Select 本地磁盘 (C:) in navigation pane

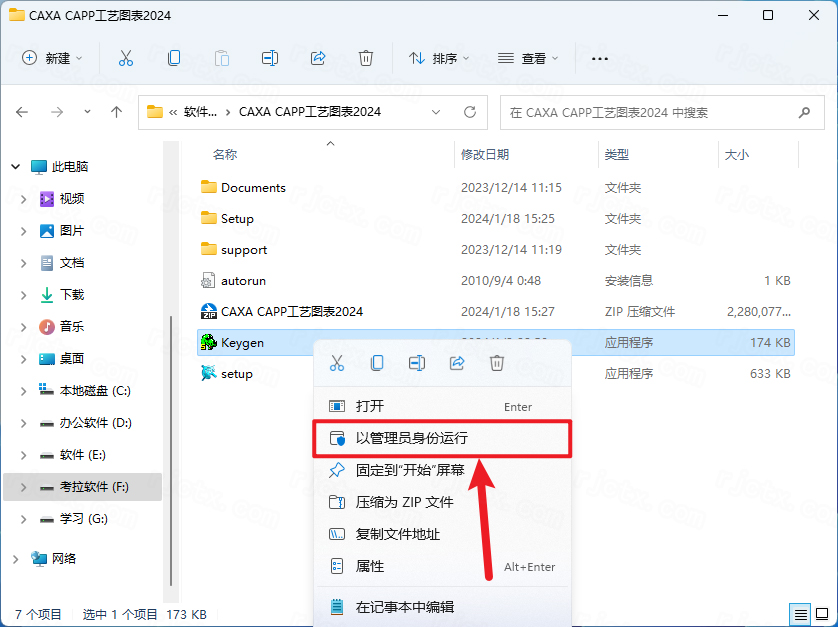coord(95,390)
